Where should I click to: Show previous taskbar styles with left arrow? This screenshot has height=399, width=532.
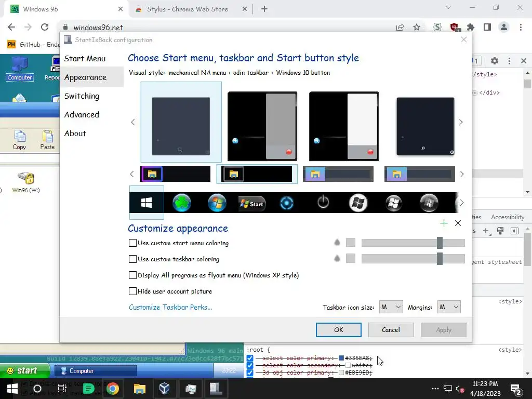132,174
